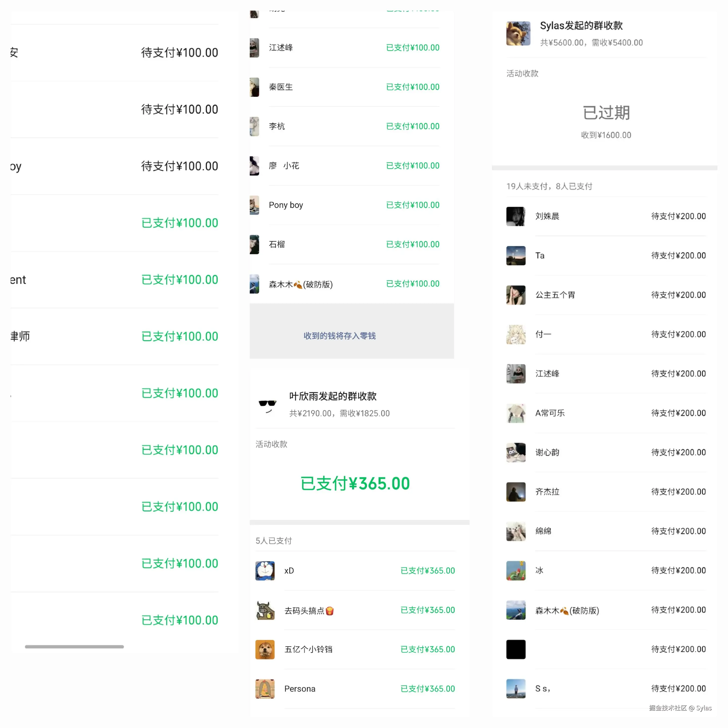Open the 五亿个小铃铛 dog avatar
728x728 pixels.
coord(265,650)
